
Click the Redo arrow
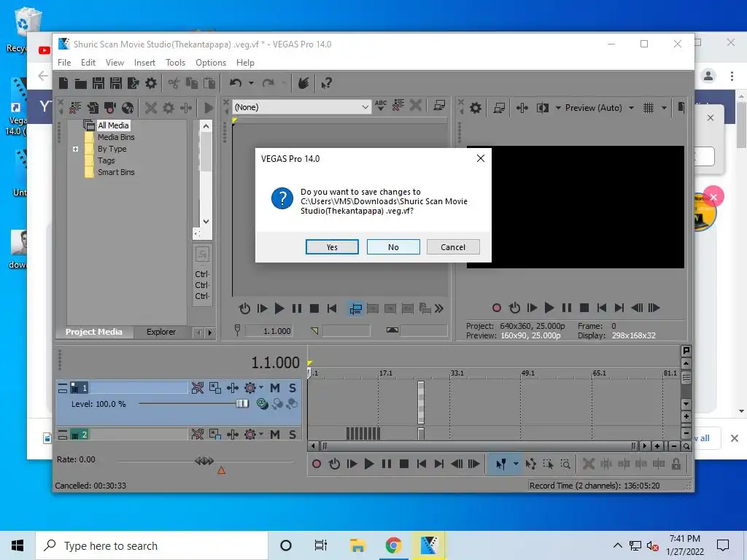click(268, 83)
